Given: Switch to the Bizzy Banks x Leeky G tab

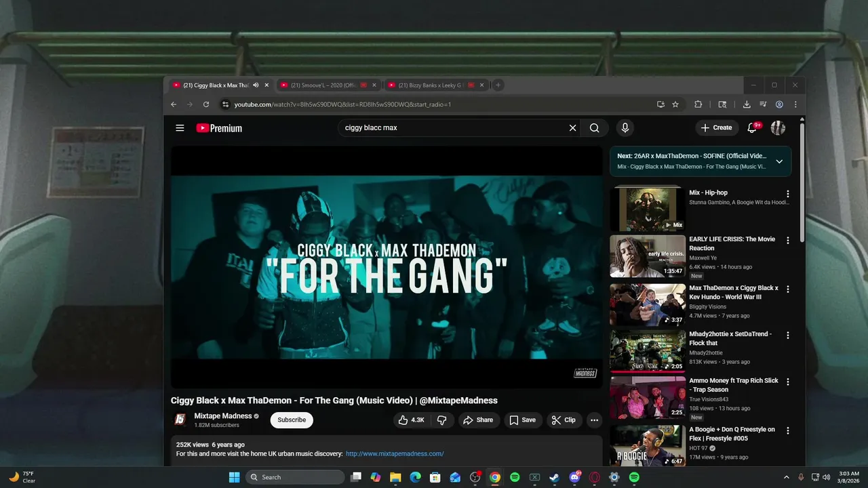Looking at the screenshot, I should [430, 85].
